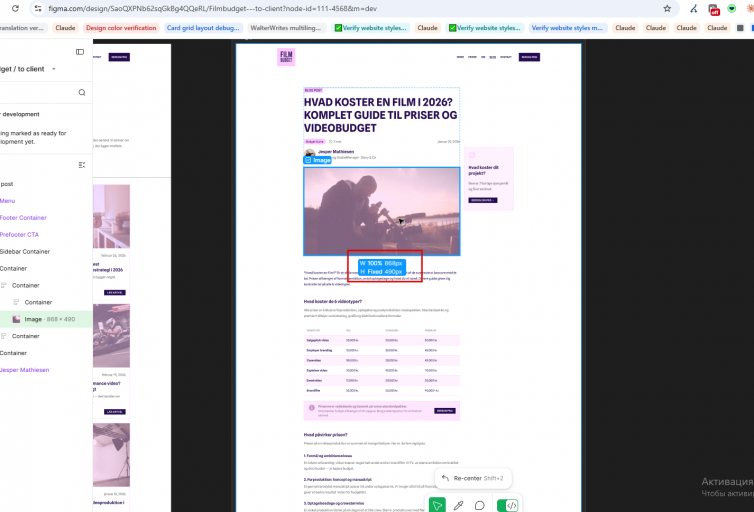
Task: Select the 'Footer Container' layer
Action: pos(23,218)
